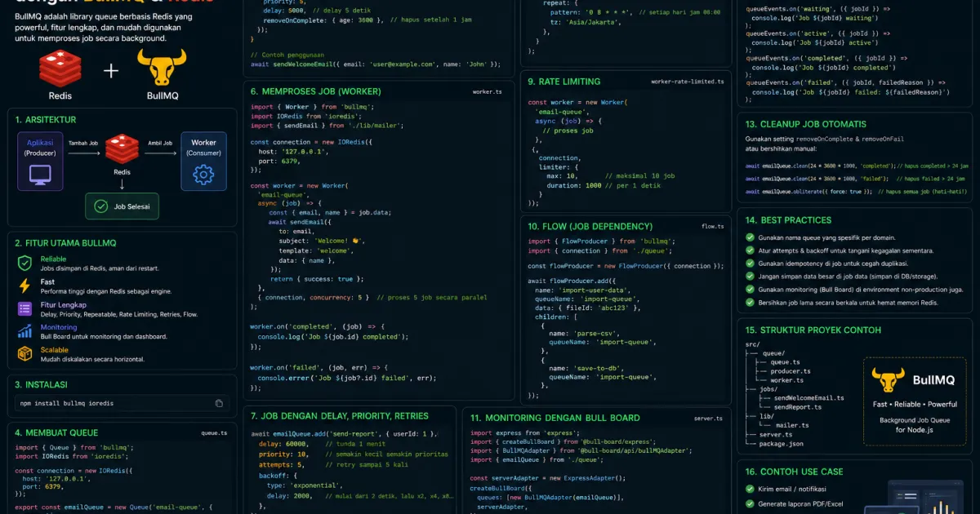Click the '1. ARSITEKTUR' heading
Image resolution: width=980 pixels, height=514 pixels.
(x=45, y=120)
